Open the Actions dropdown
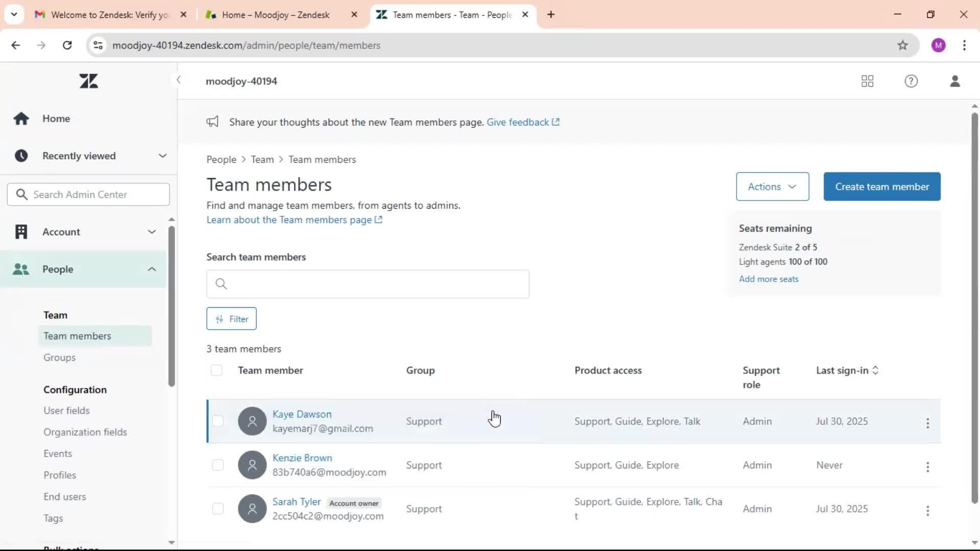This screenshot has width=980, height=551. pos(772,187)
